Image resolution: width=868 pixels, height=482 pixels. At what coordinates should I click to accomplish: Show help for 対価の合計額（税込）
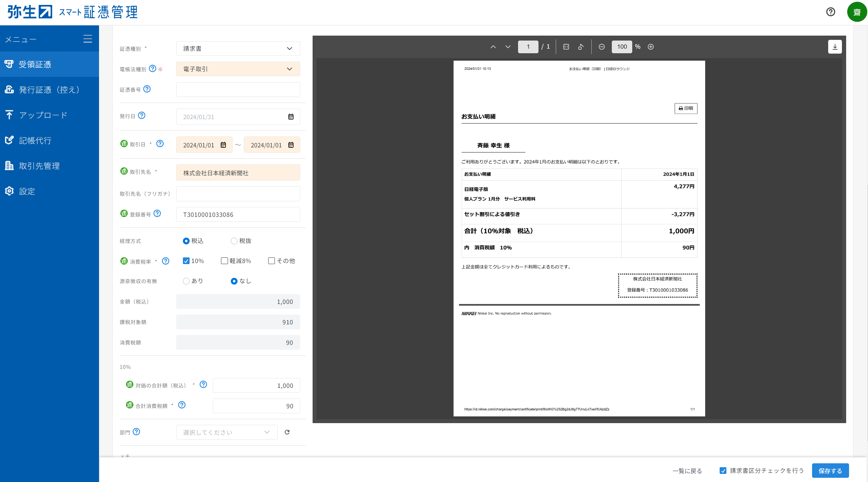coord(203,384)
